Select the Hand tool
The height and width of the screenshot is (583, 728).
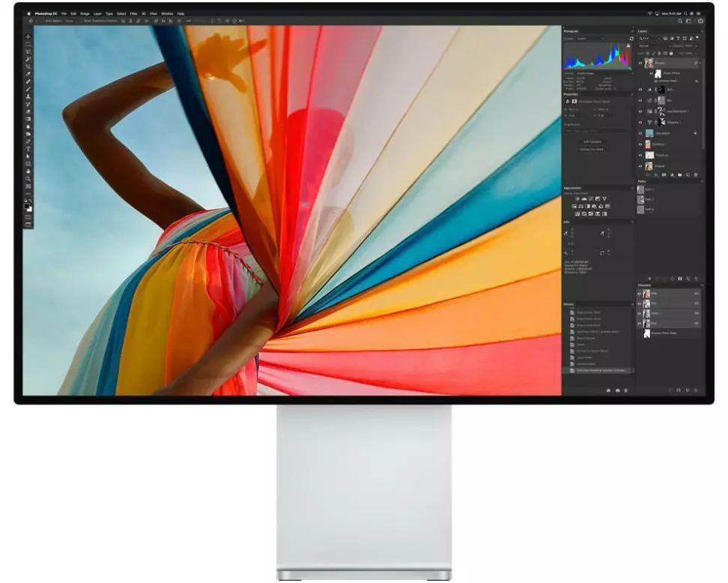tap(28, 171)
